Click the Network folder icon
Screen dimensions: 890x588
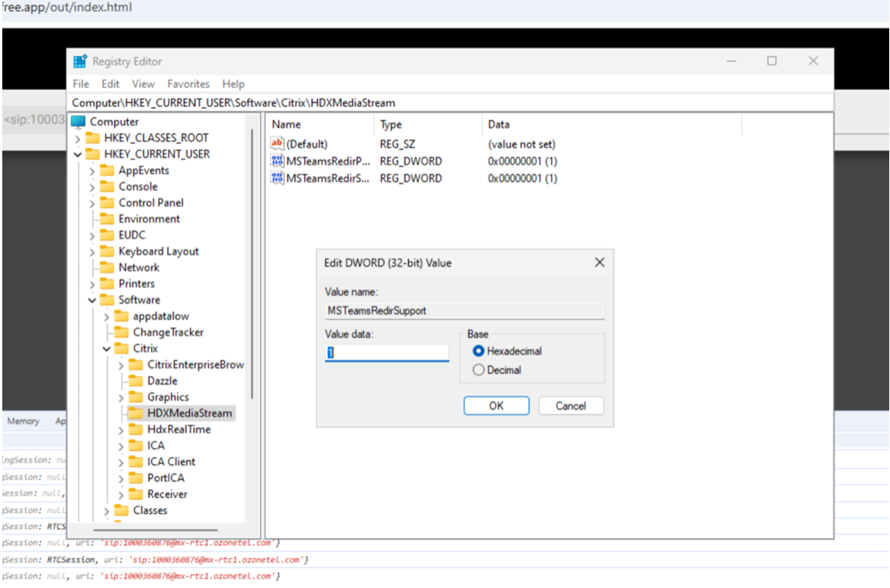point(107,267)
